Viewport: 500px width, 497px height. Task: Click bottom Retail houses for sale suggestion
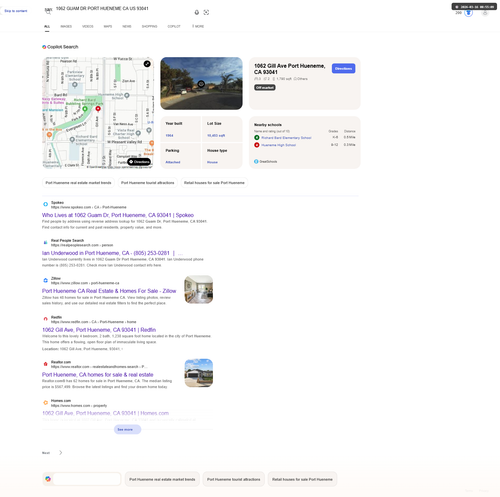click(302, 479)
